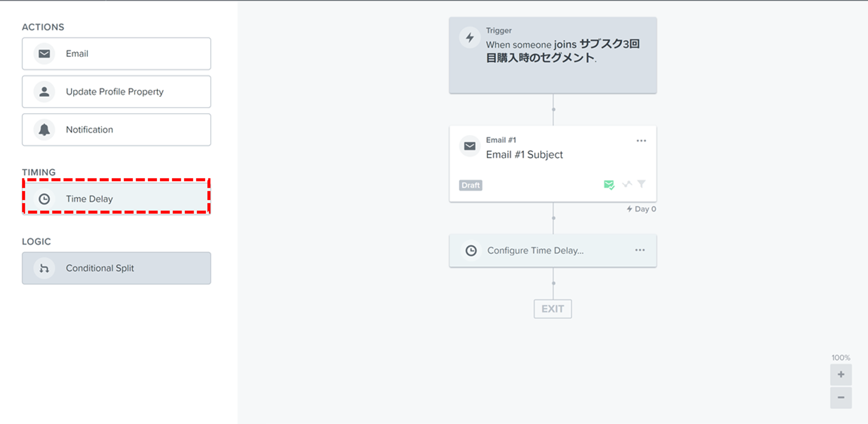Viewport: 868px width, 424px height.
Task: Click the envelope icon in the Email action
Action: pyautogui.click(x=44, y=53)
